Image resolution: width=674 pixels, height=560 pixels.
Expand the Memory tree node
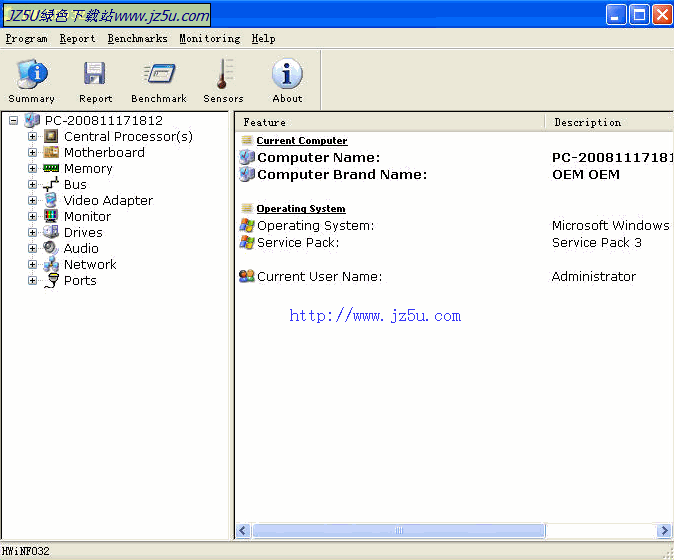click(32, 168)
